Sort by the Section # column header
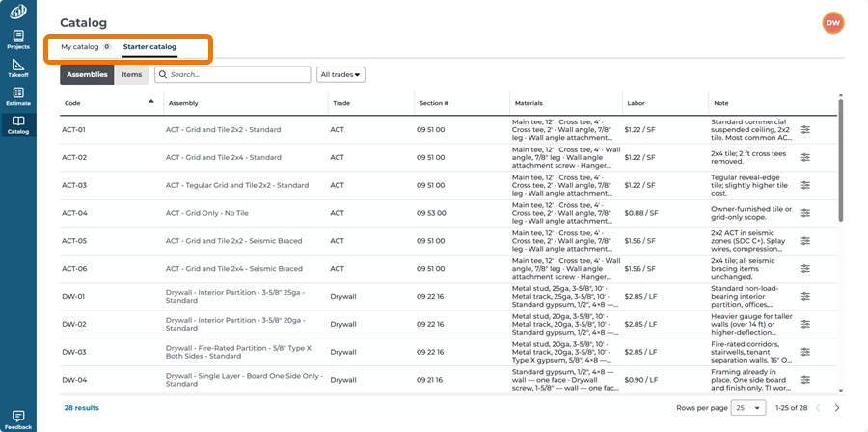 tap(434, 103)
